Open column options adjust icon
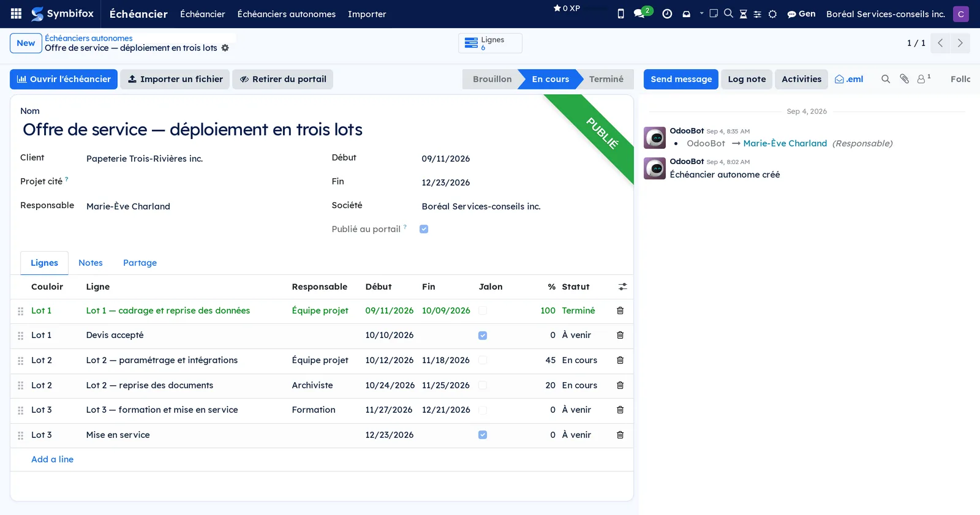Screen dimensions: 980x515 click(622, 287)
